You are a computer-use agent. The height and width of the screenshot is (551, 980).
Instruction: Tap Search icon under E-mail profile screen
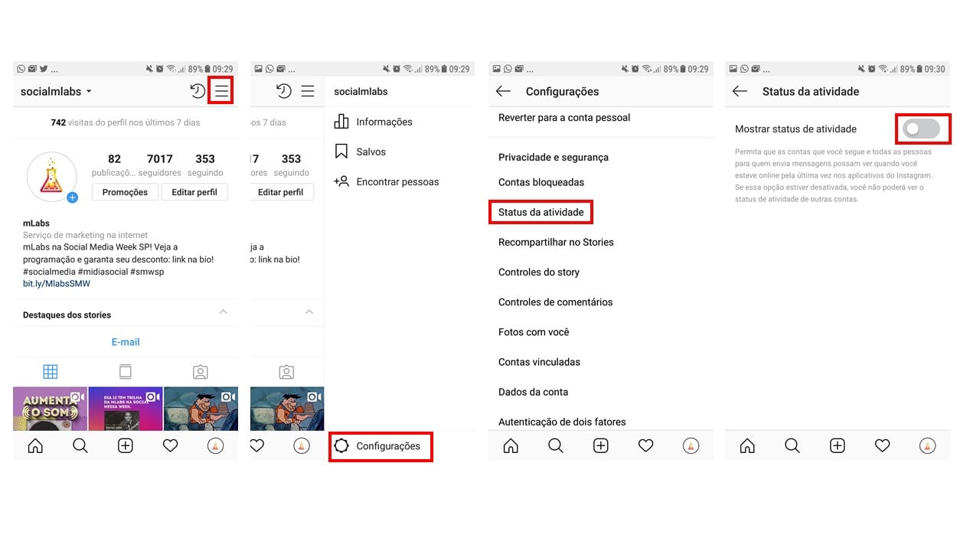pyautogui.click(x=80, y=446)
